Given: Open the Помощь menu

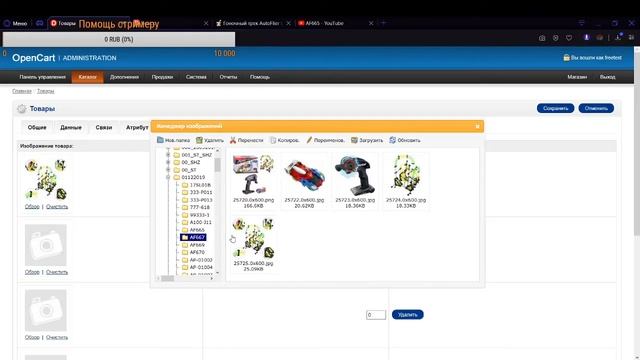Looking at the screenshot, I should [260, 77].
